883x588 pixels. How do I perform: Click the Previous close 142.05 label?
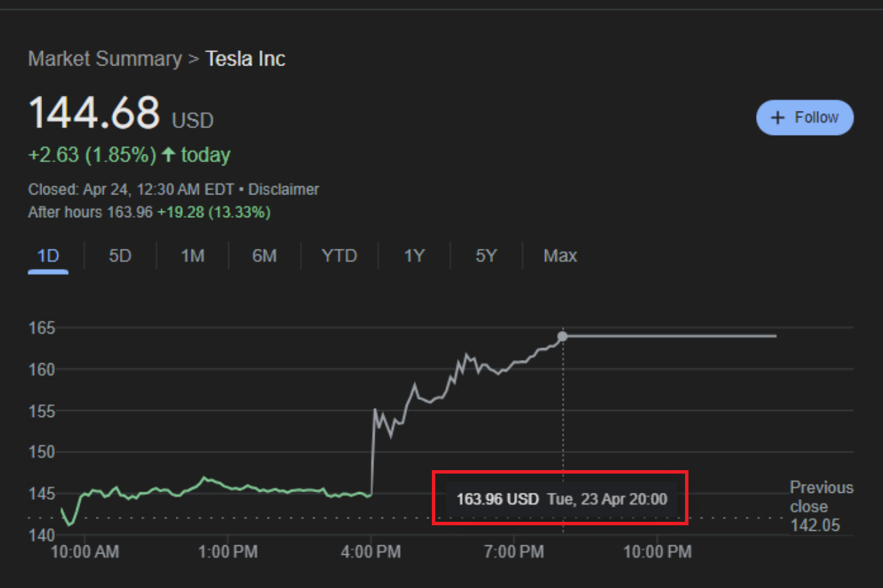(x=821, y=507)
